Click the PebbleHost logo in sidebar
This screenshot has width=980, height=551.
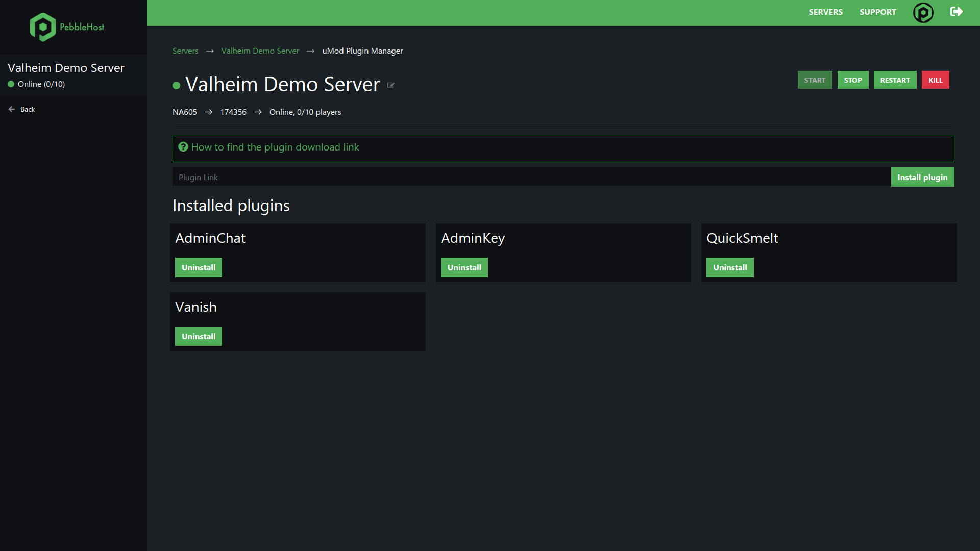coord(67,27)
